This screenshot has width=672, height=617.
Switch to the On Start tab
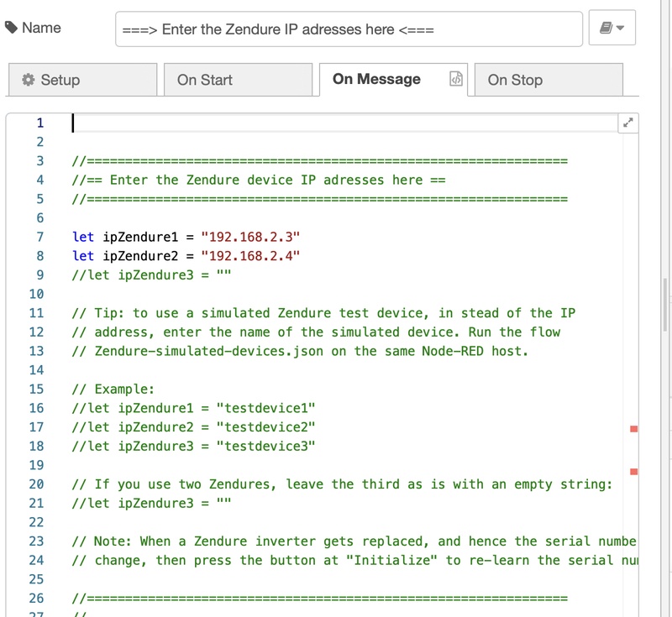tap(238, 80)
